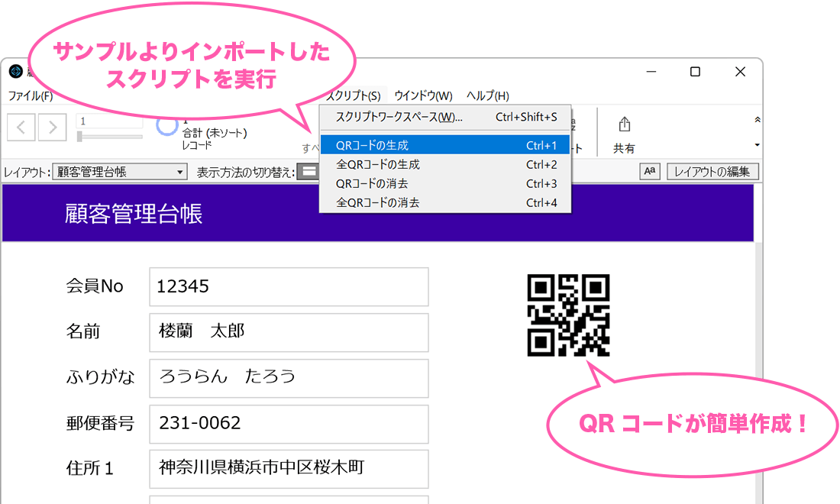This screenshot has height=504, width=840.
Task: Open the Aa text formatting bar icon
Action: (x=650, y=171)
